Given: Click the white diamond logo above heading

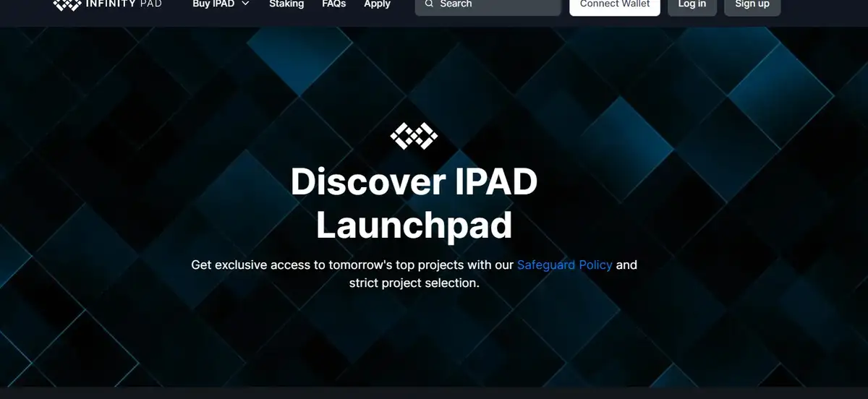Looking at the screenshot, I should (x=414, y=136).
